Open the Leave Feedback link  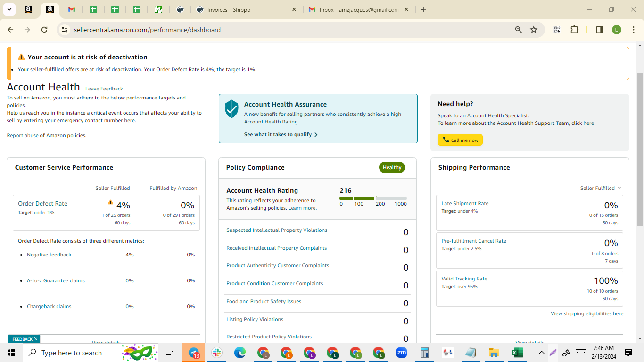coord(104,89)
